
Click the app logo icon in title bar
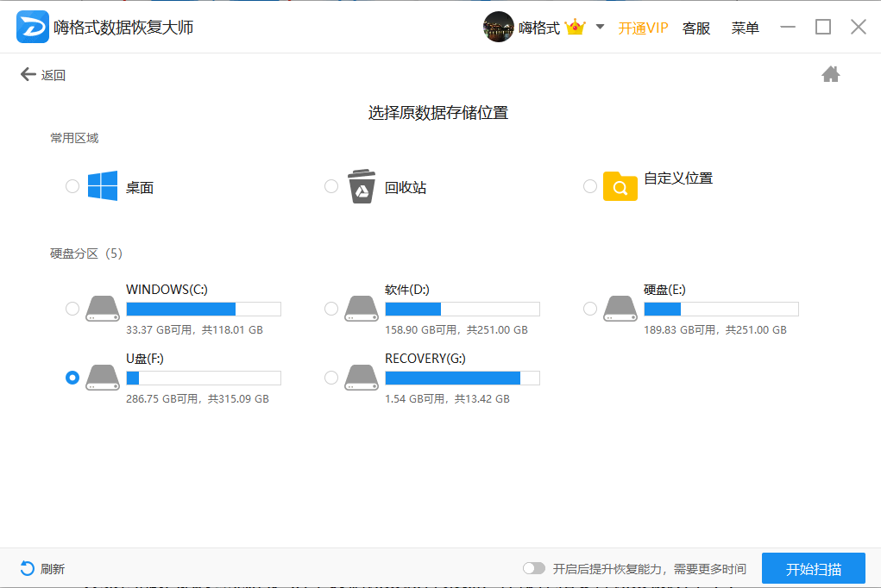point(33,27)
